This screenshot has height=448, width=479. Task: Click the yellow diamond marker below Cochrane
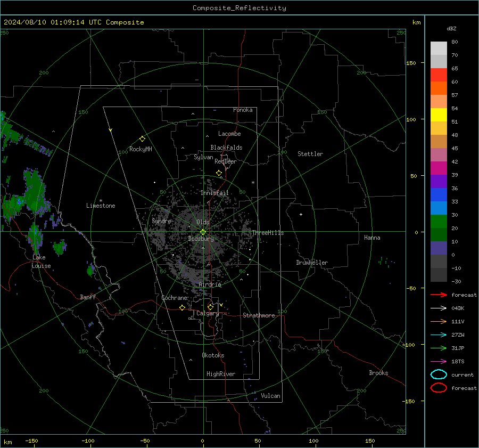(182, 307)
